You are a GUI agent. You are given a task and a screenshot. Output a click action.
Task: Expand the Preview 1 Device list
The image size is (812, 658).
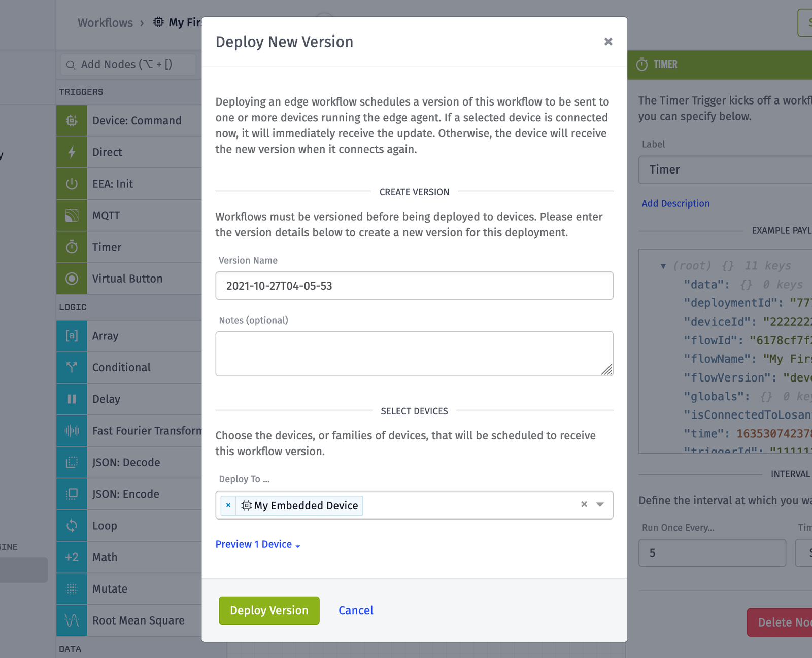click(x=258, y=544)
